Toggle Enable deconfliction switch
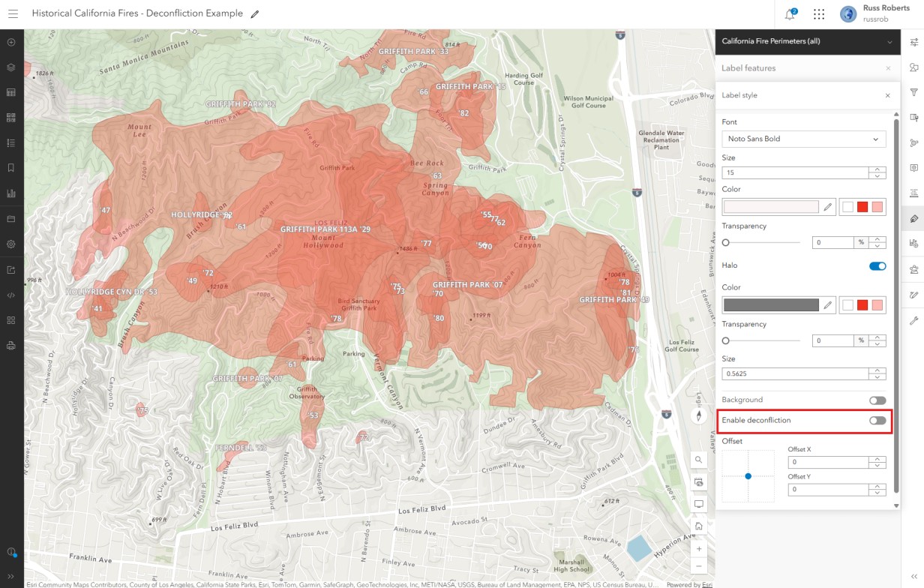Viewport: 924px width, 588px height. click(877, 421)
